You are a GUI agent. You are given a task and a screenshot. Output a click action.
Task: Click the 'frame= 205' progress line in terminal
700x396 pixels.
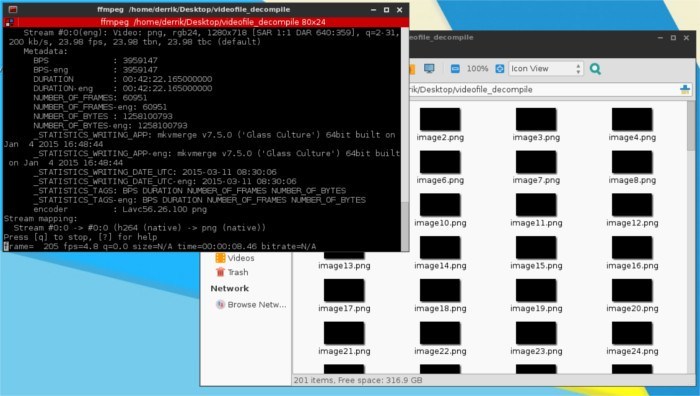(160, 246)
